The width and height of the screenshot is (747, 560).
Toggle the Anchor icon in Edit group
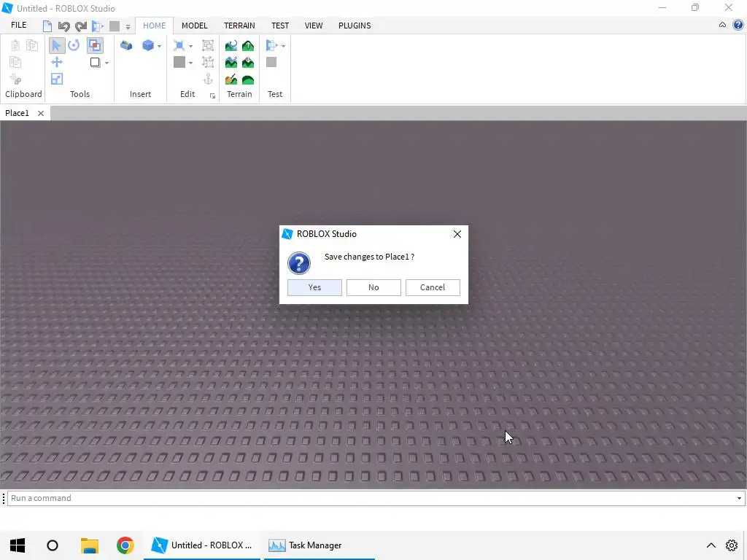[208, 79]
